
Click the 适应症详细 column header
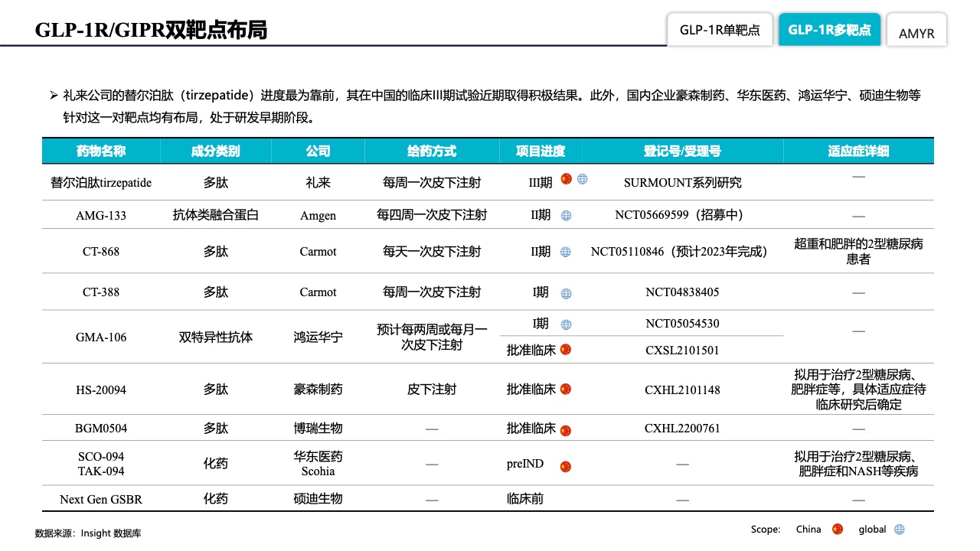[x=858, y=152]
